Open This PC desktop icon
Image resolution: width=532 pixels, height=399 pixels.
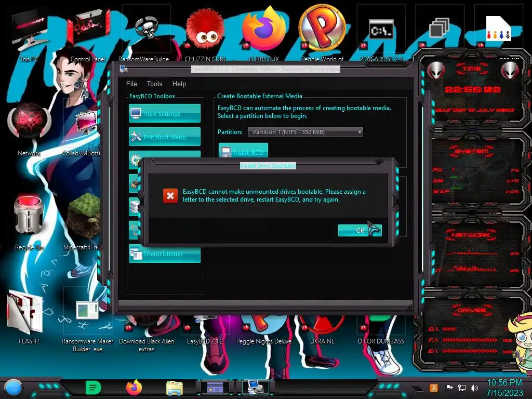pos(29,35)
